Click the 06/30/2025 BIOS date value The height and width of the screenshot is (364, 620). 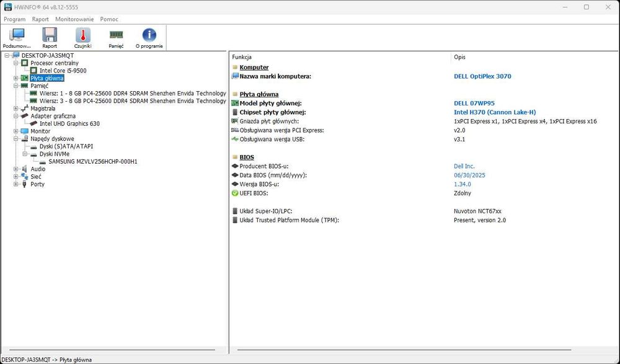[469, 175]
